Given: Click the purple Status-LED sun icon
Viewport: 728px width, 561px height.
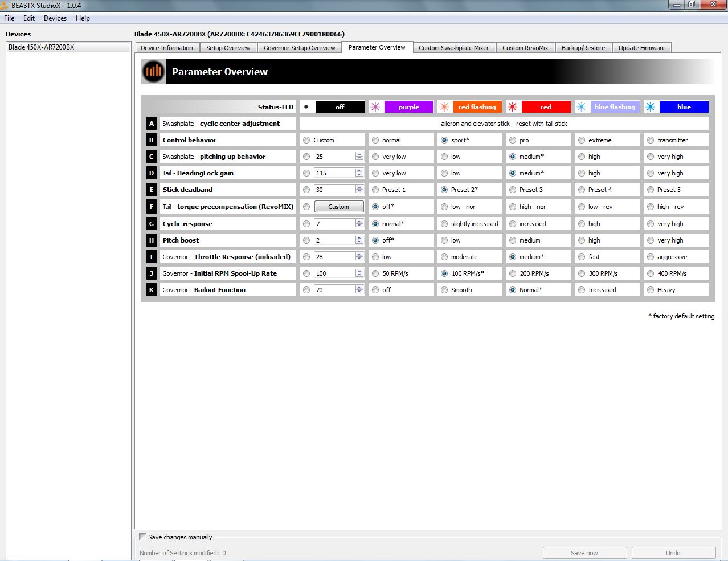Looking at the screenshot, I should tap(375, 107).
